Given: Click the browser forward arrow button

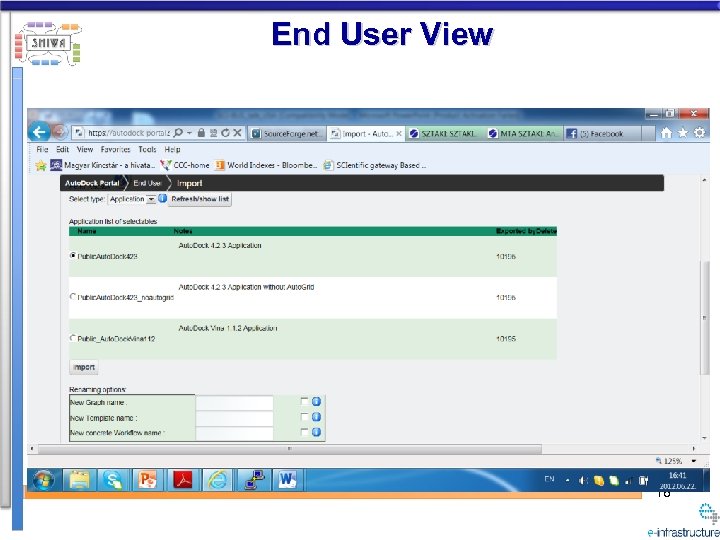Looking at the screenshot, I should (61, 132).
